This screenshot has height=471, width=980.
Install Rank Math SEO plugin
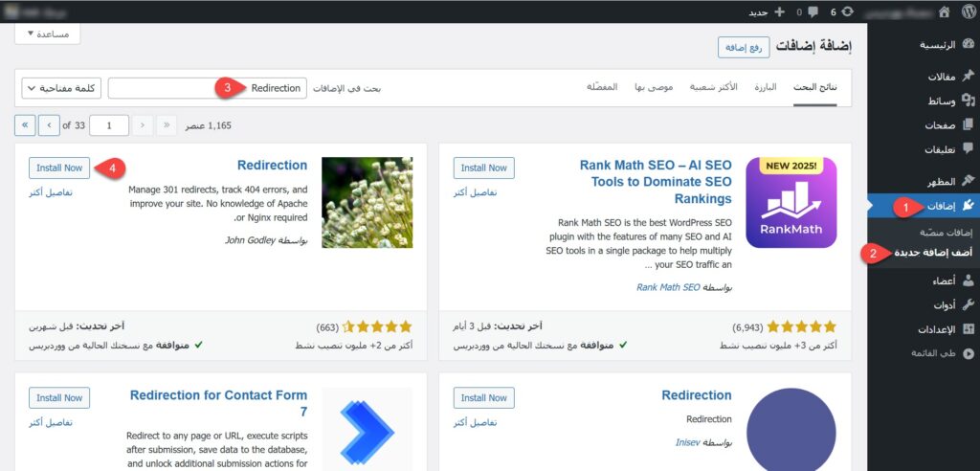483,168
